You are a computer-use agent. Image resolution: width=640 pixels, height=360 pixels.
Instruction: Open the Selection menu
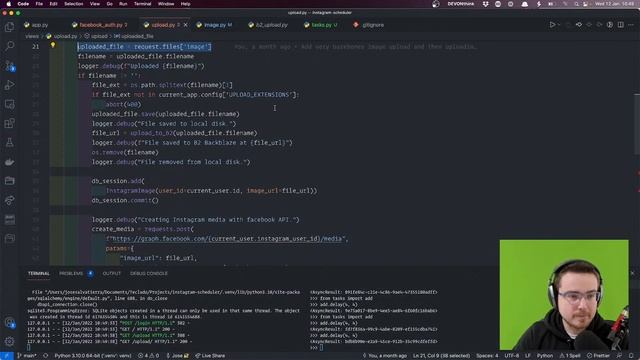pos(74,4)
